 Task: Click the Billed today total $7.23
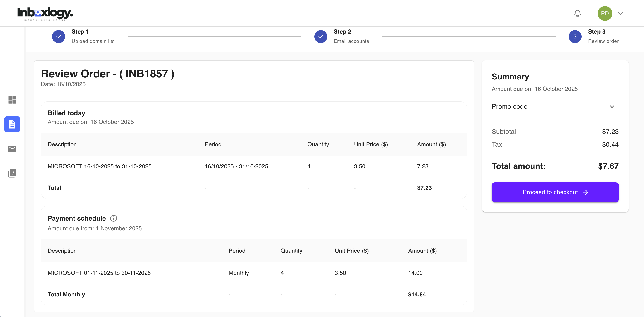click(x=424, y=188)
